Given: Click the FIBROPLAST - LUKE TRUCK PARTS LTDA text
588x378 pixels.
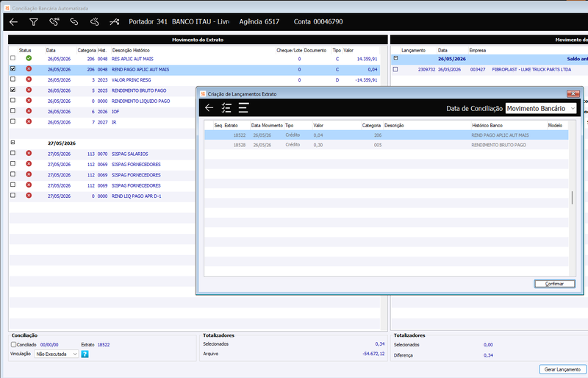Looking at the screenshot, I should [531, 69].
